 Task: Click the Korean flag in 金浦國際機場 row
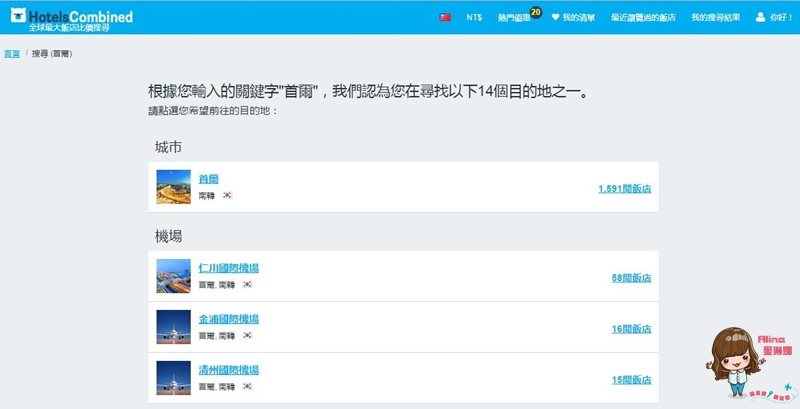(x=247, y=336)
